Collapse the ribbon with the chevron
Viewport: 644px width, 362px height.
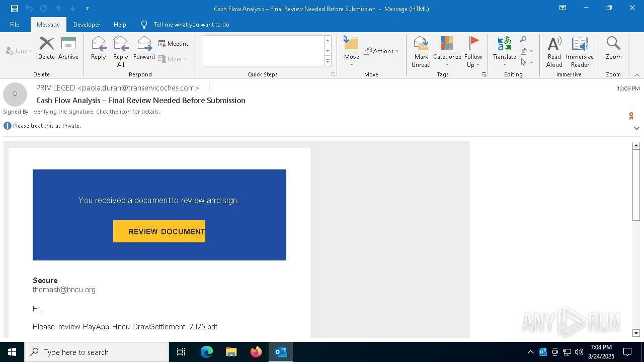tap(637, 75)
